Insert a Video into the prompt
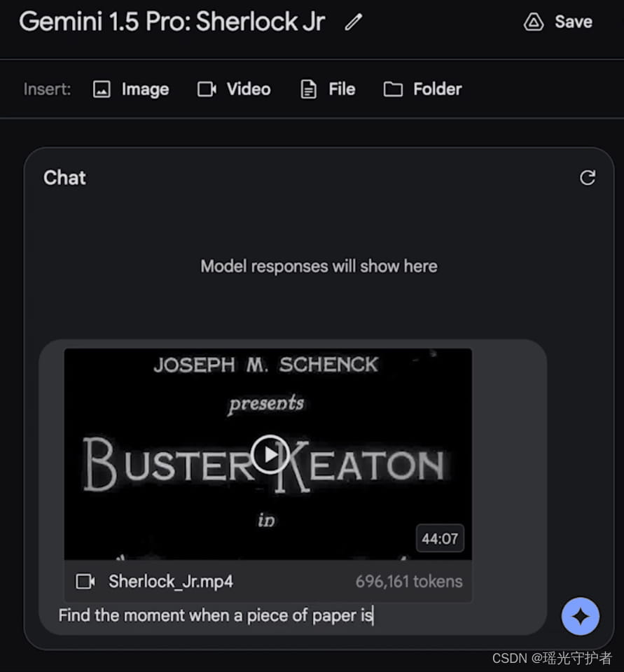The width and height of the screenshot is (624, 672). 234,89
